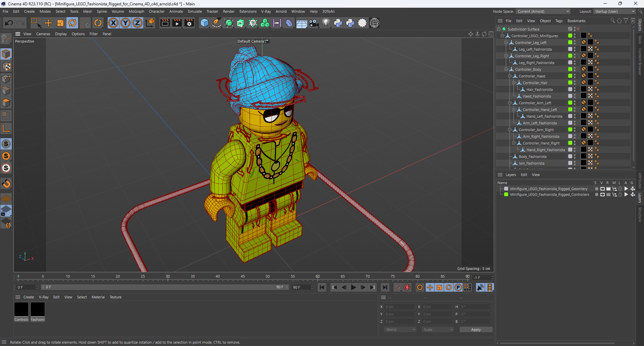The height and width of the screenshot is (346, 644).
Task: Click Record Active Objects button
Action: (x=398, y=287)
